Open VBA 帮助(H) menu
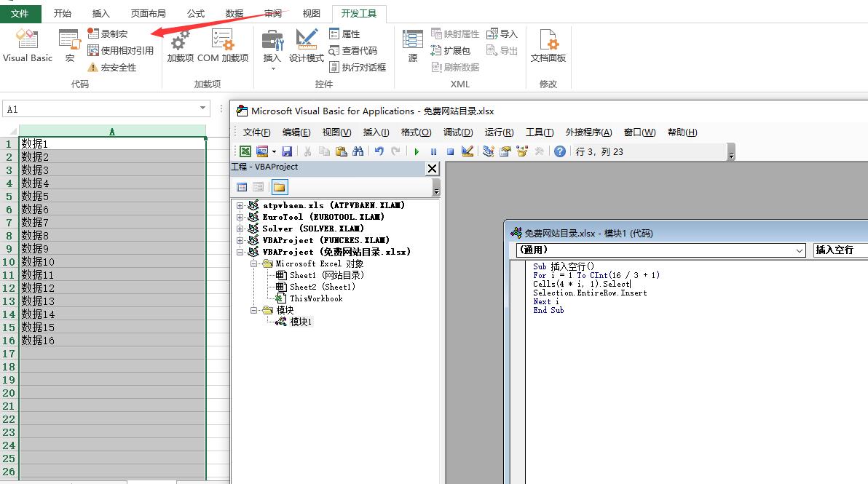Viewport: 868px width, 484px height. coord(682,132)
